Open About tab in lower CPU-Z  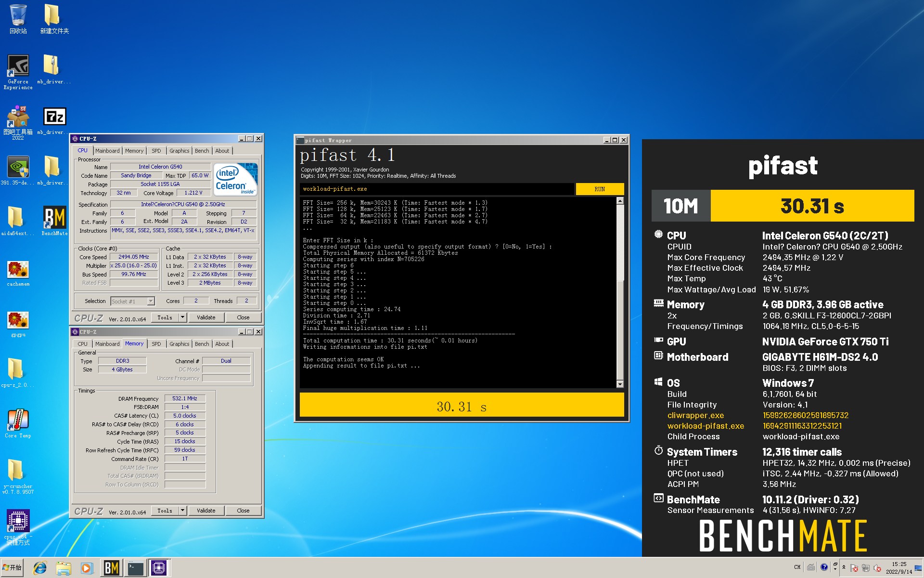tap(222, 344)
